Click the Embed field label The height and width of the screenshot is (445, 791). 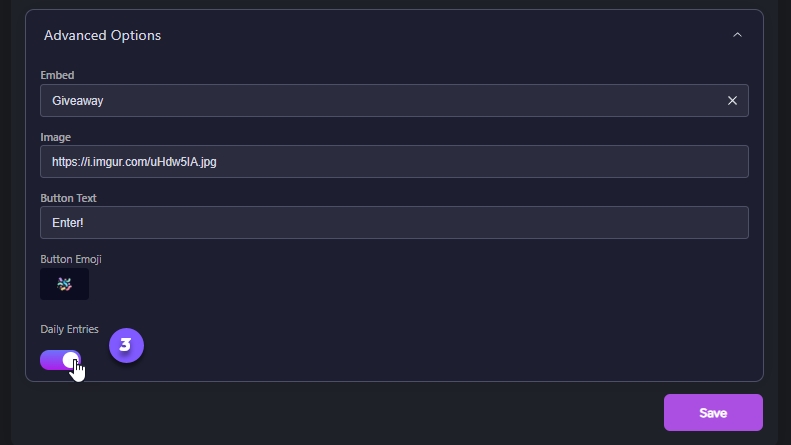tap(57, 75)
